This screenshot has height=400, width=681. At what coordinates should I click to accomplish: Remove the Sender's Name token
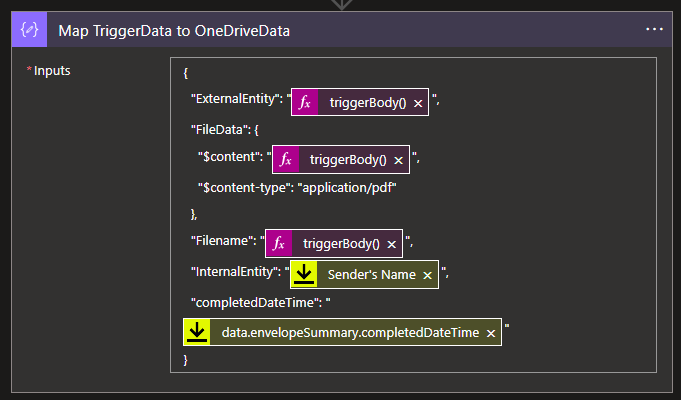(x=428, y=275)
